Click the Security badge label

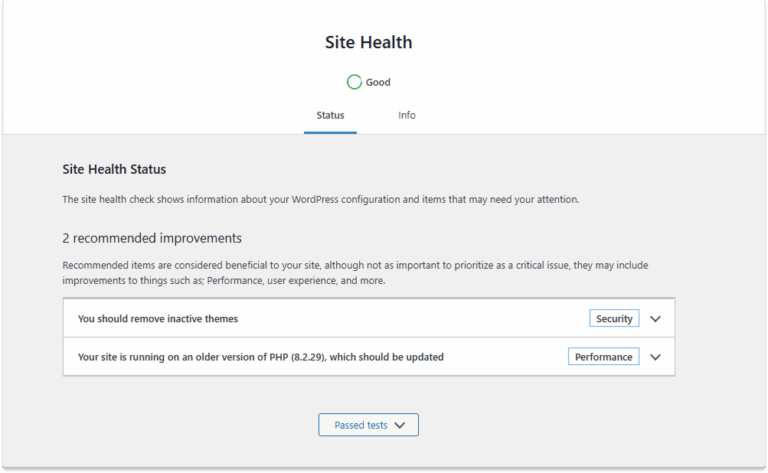point(614,319)
